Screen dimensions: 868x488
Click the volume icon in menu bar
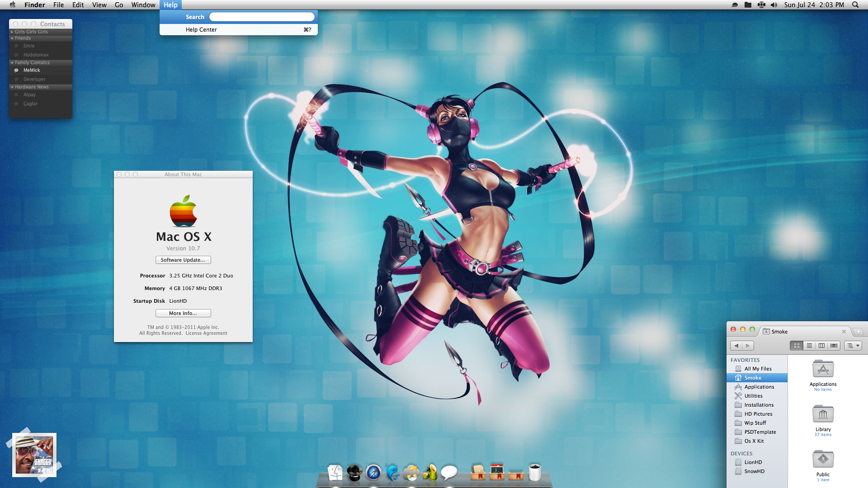click(x=774, y=5)
